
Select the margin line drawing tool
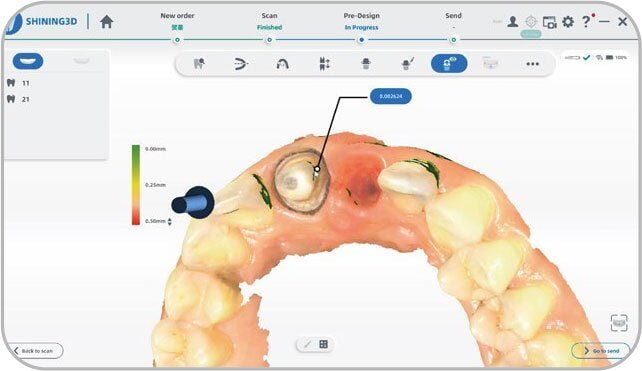click(407, 64)
